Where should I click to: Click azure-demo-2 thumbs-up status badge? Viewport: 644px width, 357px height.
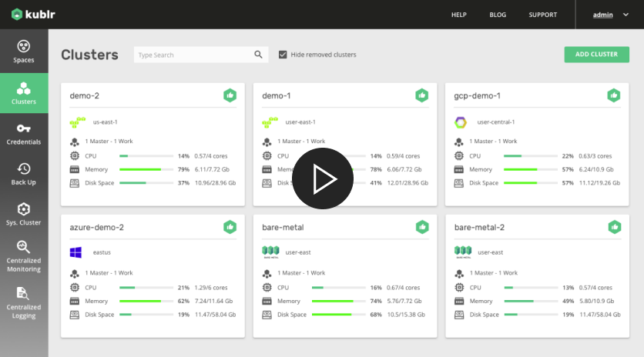(230, 227)
